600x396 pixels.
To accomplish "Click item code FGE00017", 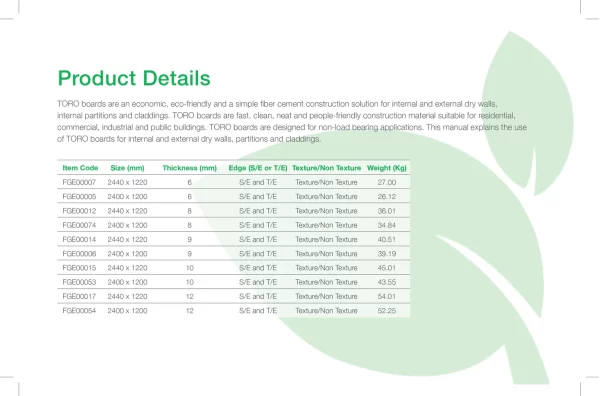I will [x=79, y=296].
